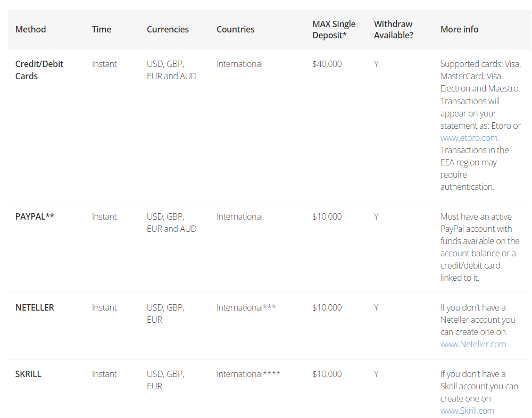Open the www.Skrill.com link
Viewport: 532px width, 418px height.
[467, 411]
